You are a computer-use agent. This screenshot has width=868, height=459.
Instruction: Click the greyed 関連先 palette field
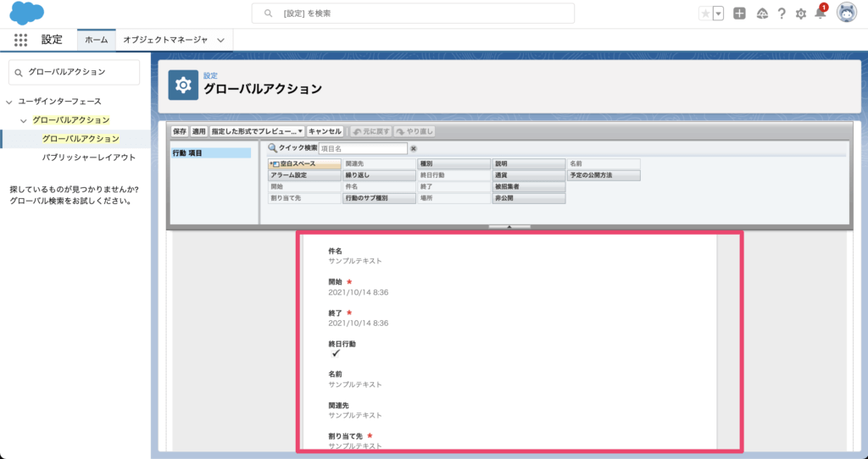coord(379,164)
